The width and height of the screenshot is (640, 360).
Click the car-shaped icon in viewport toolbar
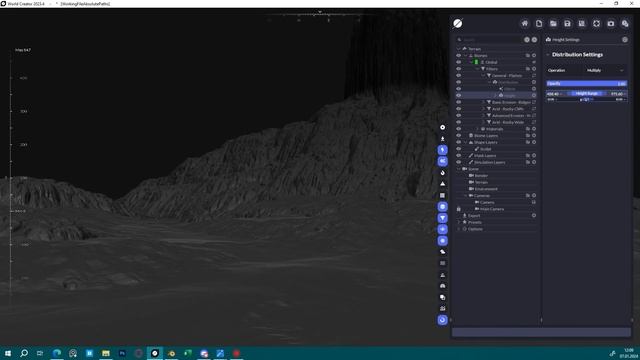442,286
